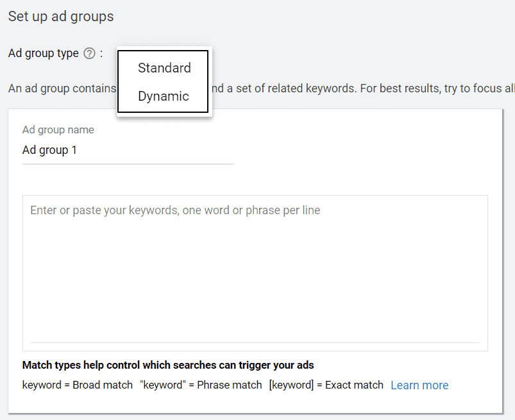Image resolution: width=515 pixels, height=420 pixels.
Task: Click the bracketed keyword Exact match example
Action: click(326, 385)
